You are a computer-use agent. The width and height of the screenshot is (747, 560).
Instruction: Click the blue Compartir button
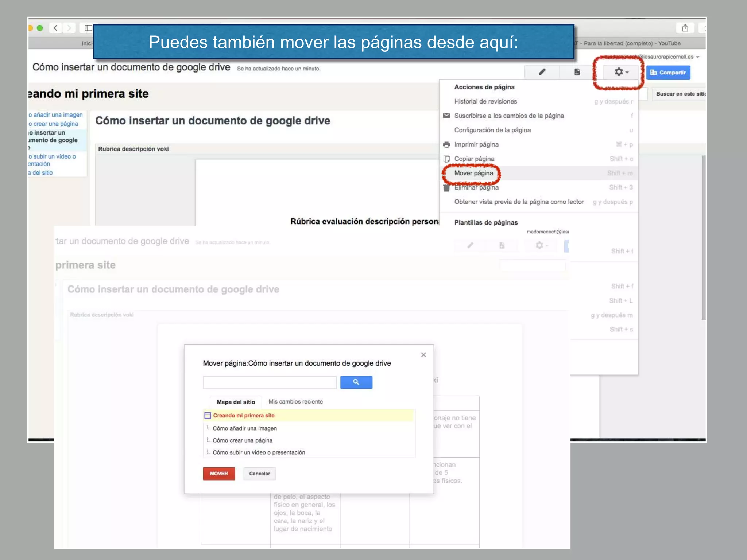click(x=668, y=73)
